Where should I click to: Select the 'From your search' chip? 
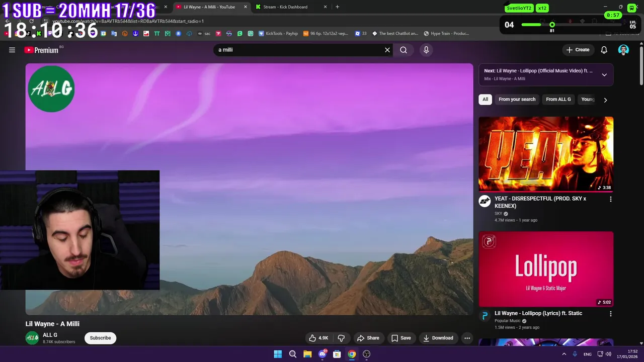(x=517, y=100)
